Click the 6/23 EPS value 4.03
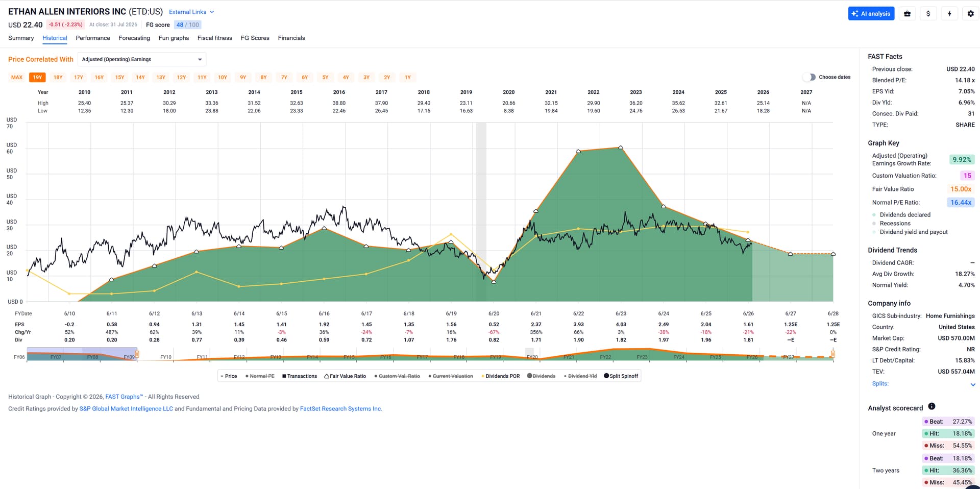This screenshot has width=980, height=489. click(621, 325)
